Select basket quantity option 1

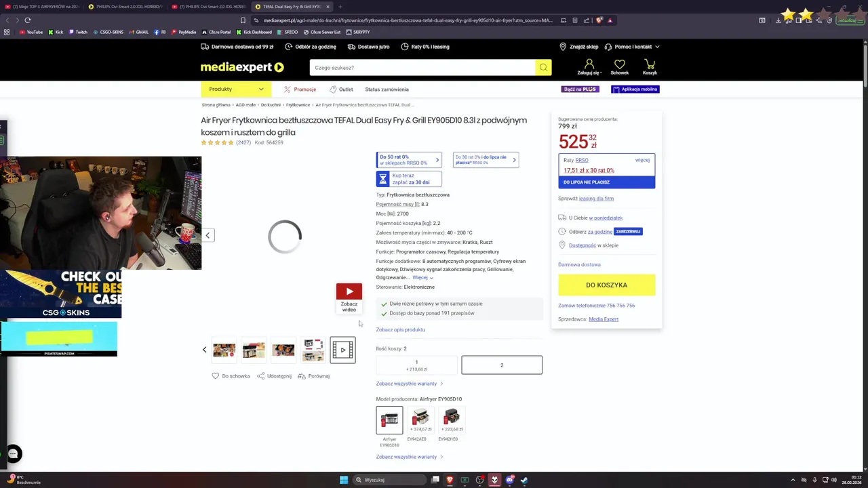[416, 365]
